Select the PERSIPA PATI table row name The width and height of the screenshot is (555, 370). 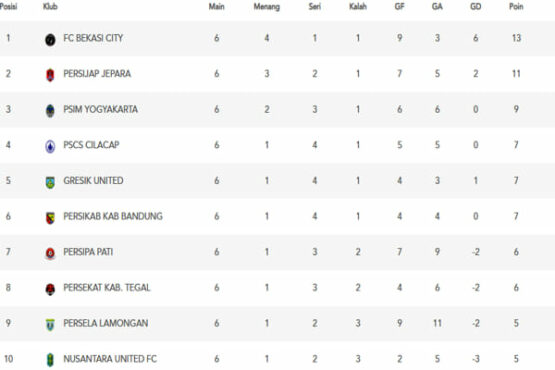click(x=88, y=252)
